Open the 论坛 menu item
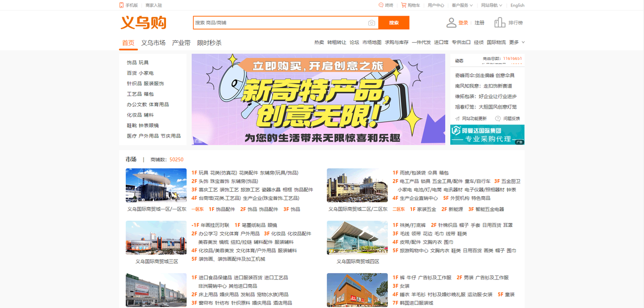The image size is (644, 308). (354, 42)
